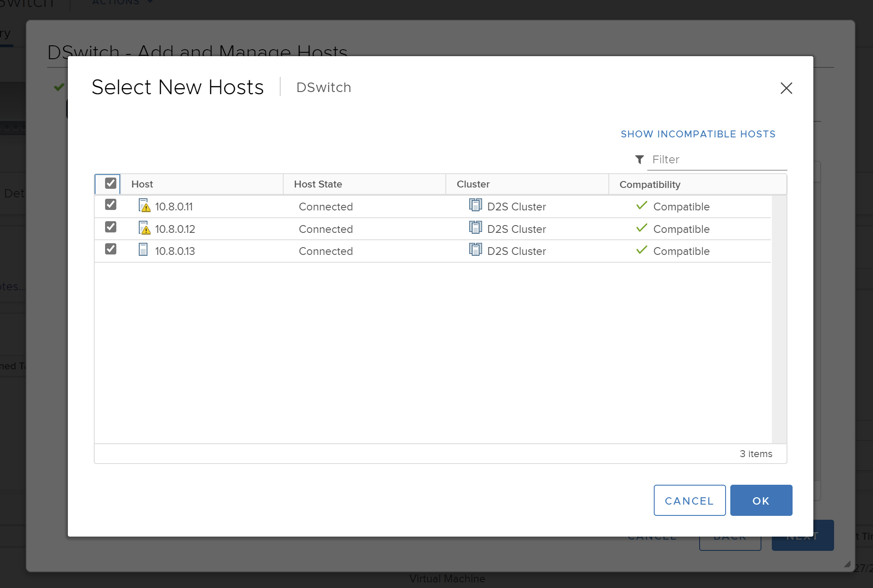Click the warning host icon for 10.8.0.12
This screenshot has width=873, height=588.
click(144, 228)
